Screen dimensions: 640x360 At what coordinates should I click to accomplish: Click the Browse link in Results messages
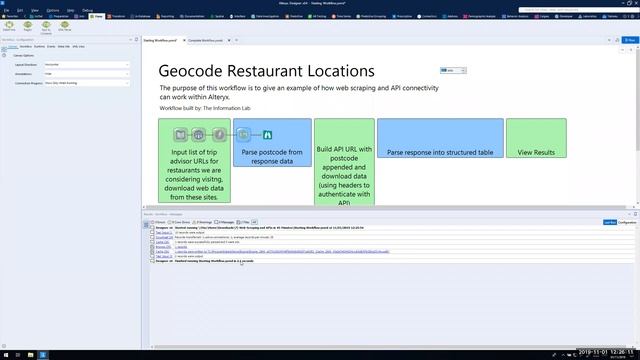tap(163, 247)
